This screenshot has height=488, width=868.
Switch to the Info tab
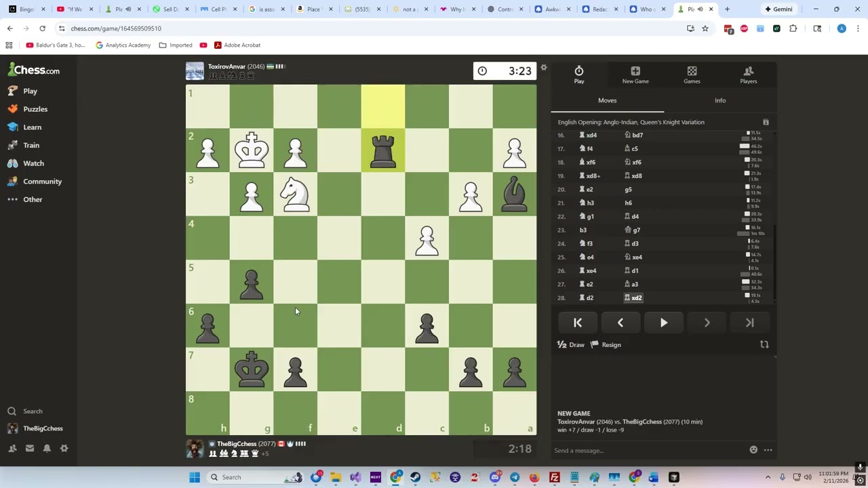click(x=720, y=100)
